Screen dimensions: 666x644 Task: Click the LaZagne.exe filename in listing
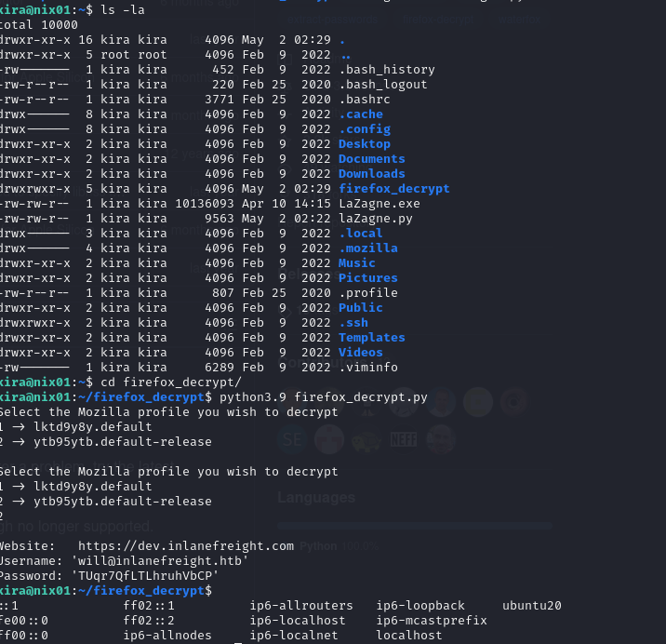click(380, 204)
